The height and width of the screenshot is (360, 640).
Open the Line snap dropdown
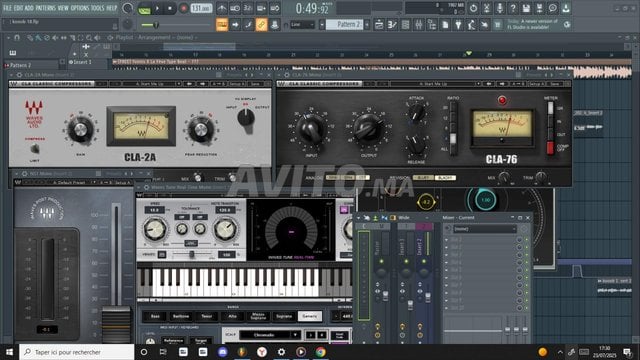pyautogui.click(x=302, y=25)
